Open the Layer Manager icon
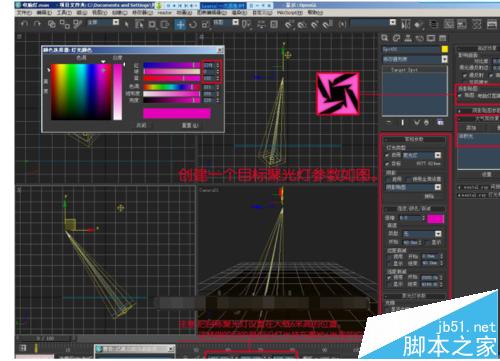500x361 pixels. coord(434,24)
